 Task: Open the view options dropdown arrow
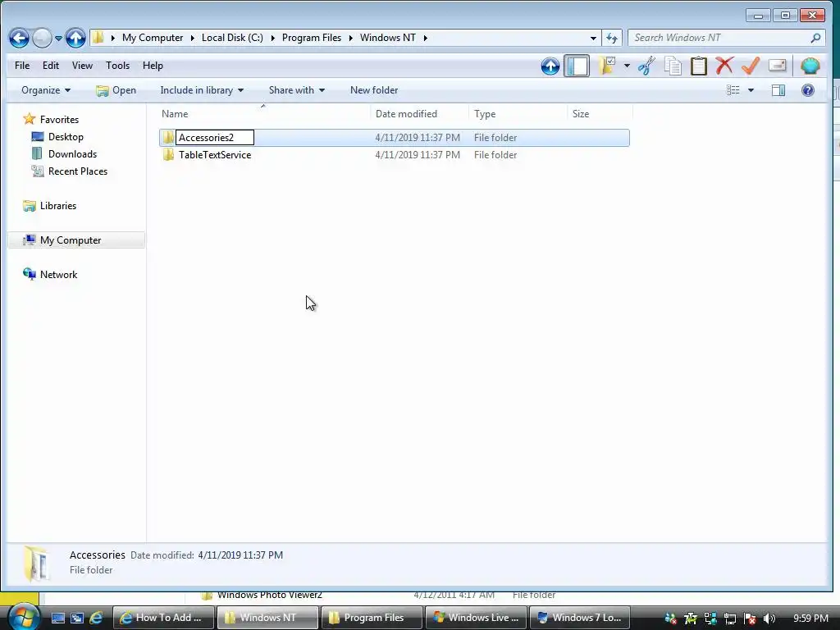pos(751,90)
